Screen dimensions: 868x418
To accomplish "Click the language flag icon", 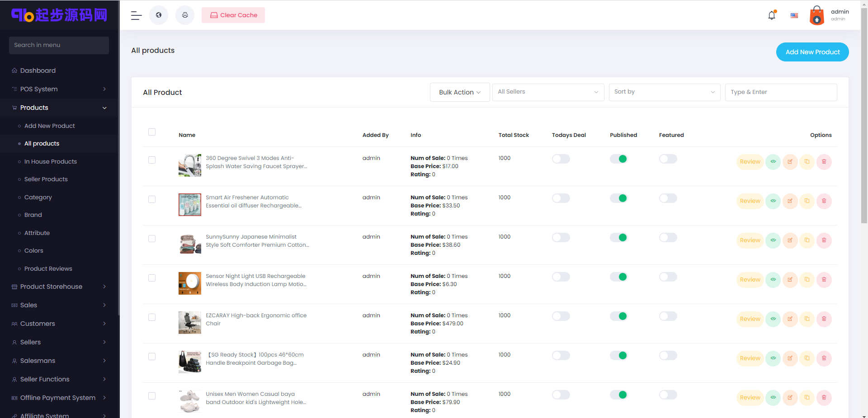I will click(x=794, y=15).
